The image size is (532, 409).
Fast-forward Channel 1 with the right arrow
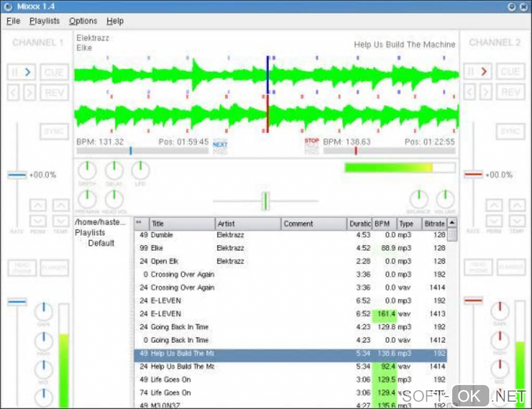pyautogui.click(x=30, y=93)
